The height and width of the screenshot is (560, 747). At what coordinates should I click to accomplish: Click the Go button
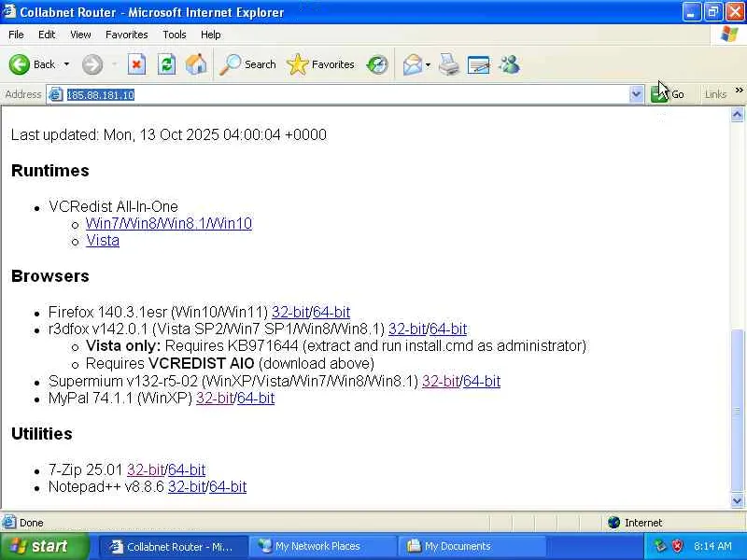pos(668,94)
